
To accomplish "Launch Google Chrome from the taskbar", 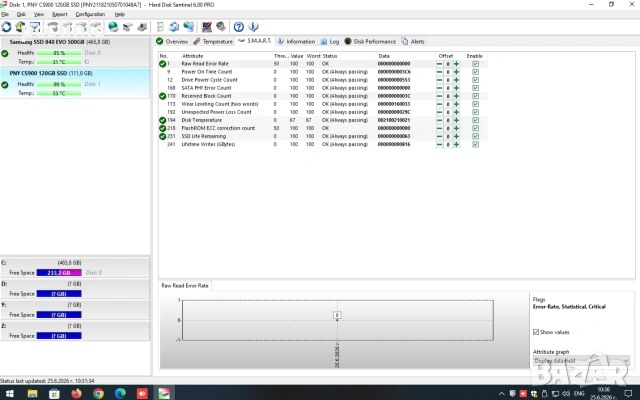I will point(98,393).
